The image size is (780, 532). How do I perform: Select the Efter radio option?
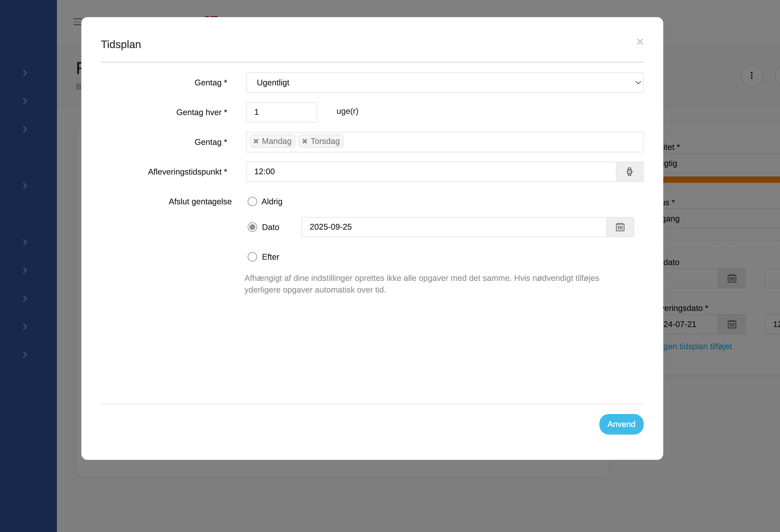click(x=252, y=257)
